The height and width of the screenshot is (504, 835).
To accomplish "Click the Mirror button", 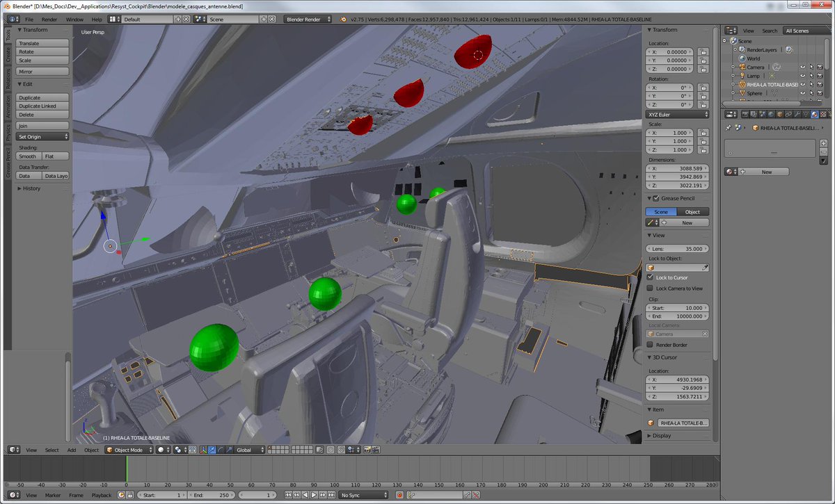I will click(x=42, y=72).
